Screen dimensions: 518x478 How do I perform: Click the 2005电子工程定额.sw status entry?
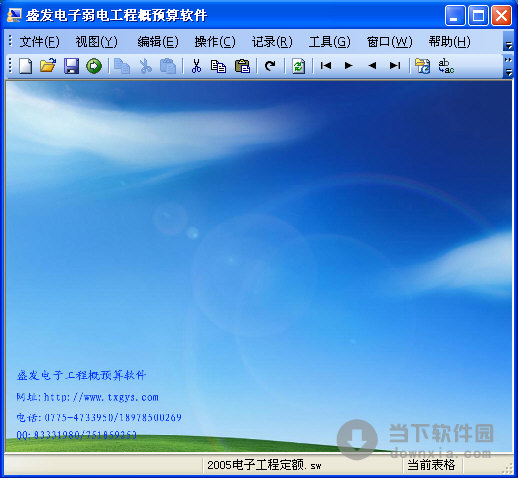(x=264, y=465)
